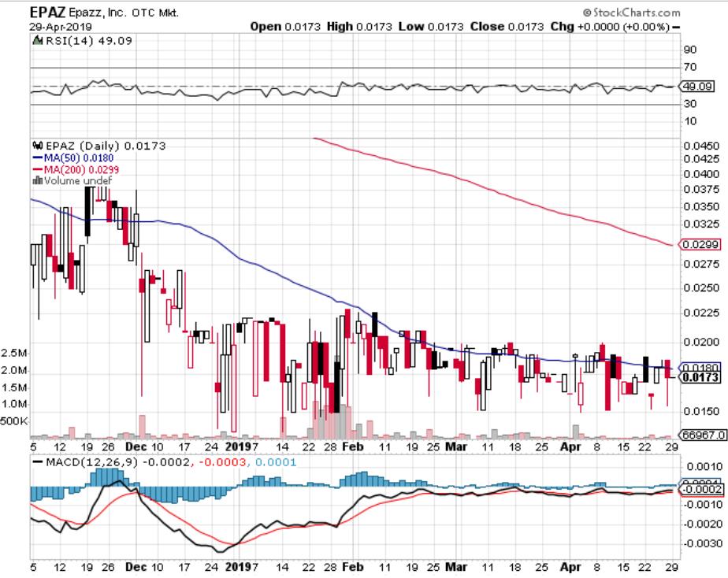
Task: Click the blue 0.0001 MACD histogram value
Action: (x=275, y=462)
